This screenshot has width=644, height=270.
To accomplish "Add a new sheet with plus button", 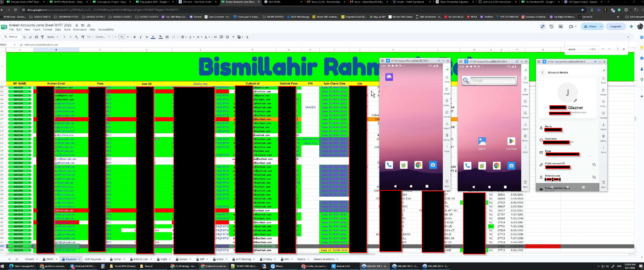I will click(x=9, y=259).
